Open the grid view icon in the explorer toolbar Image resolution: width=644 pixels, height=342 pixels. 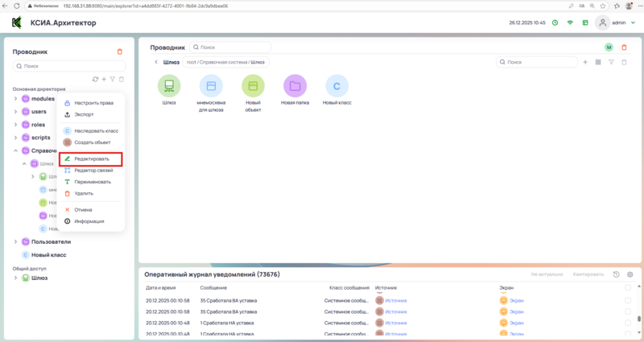(598, 62)
